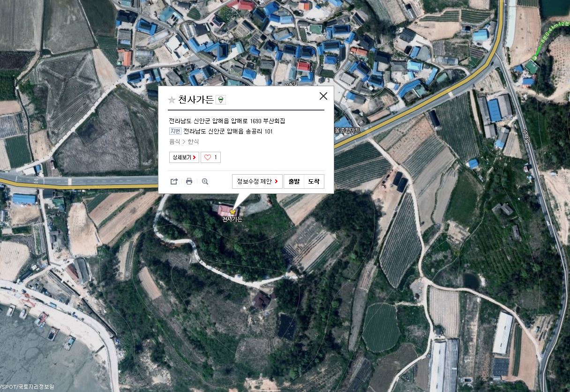Viewport: 570px width, 392px height.
Task: Open 상세보기 detail view
Action: (184, 157)
